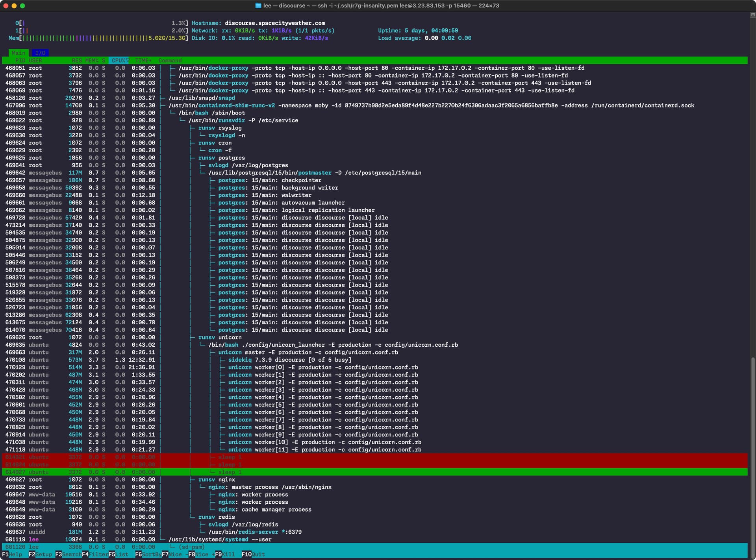The width and height of the screenshot is (756, 560).
Task: Select the unicorn worker[5] row
Action: [x=374, y=405]
